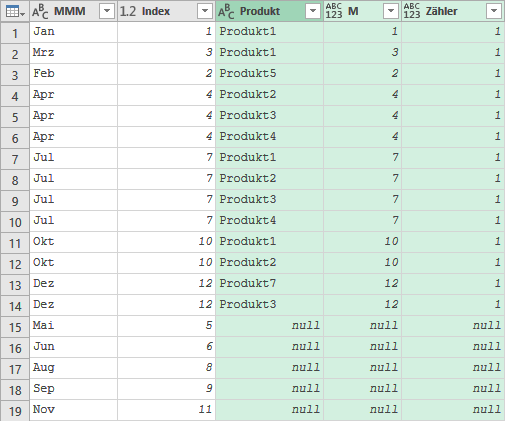Click the text type icon of MMM column

click(x=40, y=11)
